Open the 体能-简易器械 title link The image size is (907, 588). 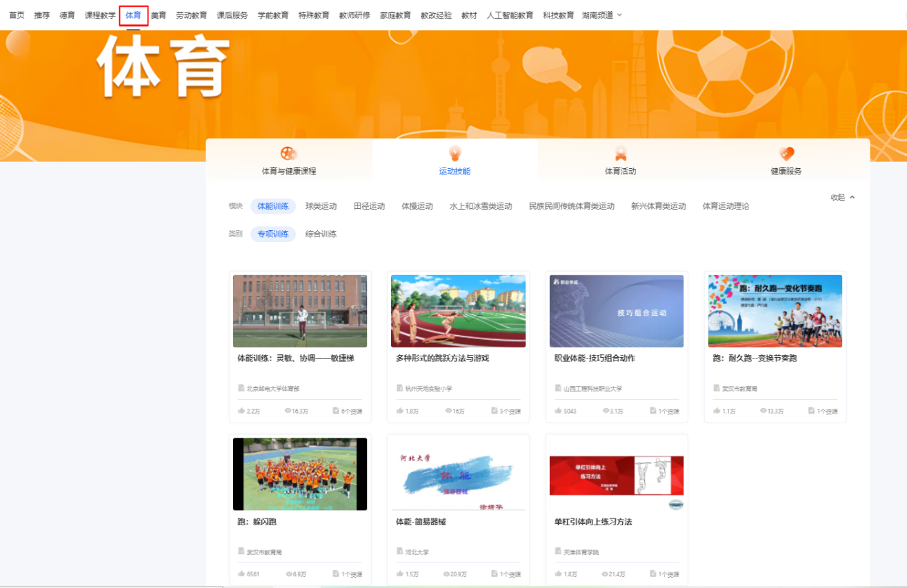pyautogui.click(x=421, y=522)
